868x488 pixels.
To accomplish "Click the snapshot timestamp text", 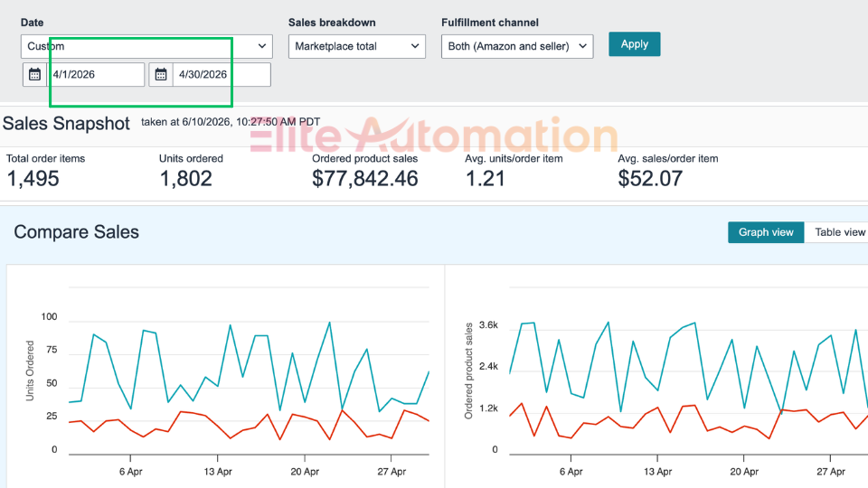I will [x=231, y=122].
